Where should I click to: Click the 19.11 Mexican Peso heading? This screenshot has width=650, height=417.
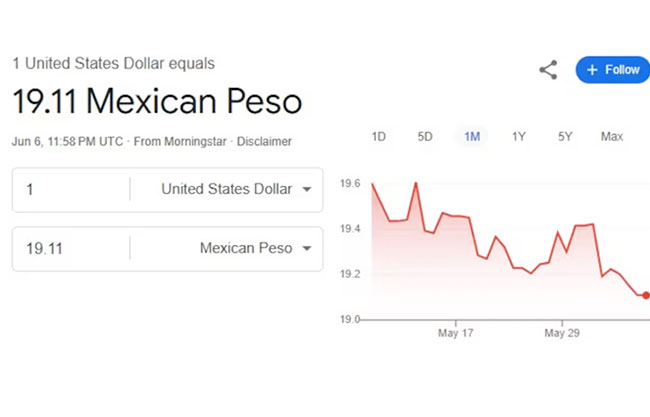click(x=157, y=101)
